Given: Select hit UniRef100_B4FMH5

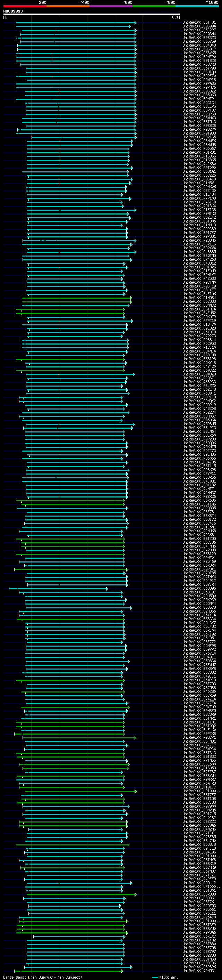Looking at the screenshot, I should 199,546.
